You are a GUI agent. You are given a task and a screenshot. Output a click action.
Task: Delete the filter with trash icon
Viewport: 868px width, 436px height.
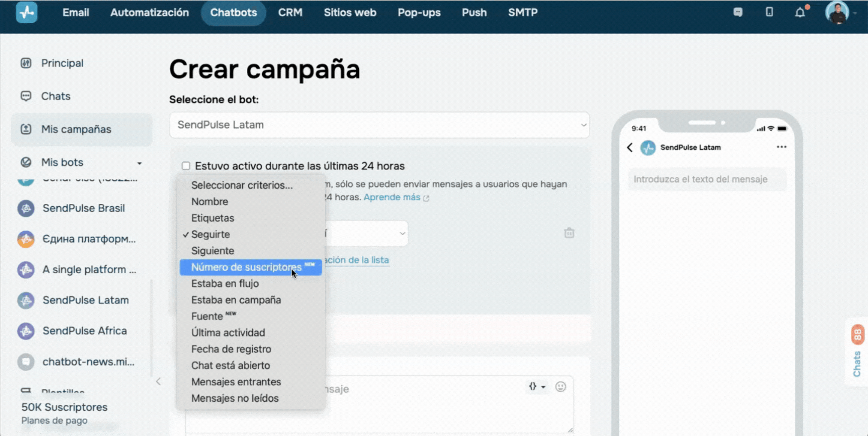(x=569, y=233)
